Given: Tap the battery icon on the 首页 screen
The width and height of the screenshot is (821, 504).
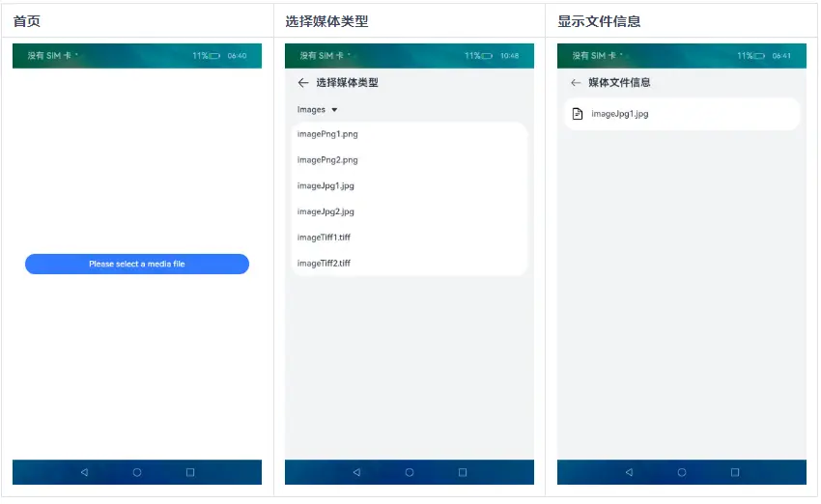Looking at the screenshot, I should 214,55.
